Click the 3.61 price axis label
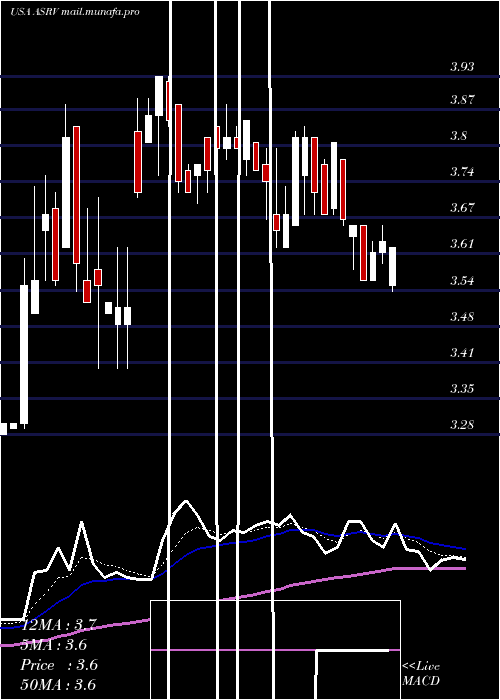This screenshot has height=700, width=500. (462, 244)
